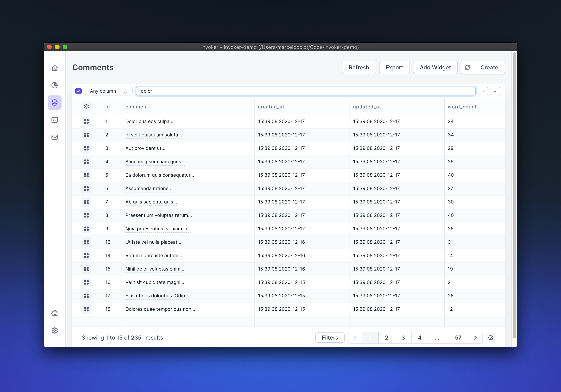561x392 pixels.
Task: Open row actions grid icon for id 13
Action: pyautogui.click(x=86, y=242)
